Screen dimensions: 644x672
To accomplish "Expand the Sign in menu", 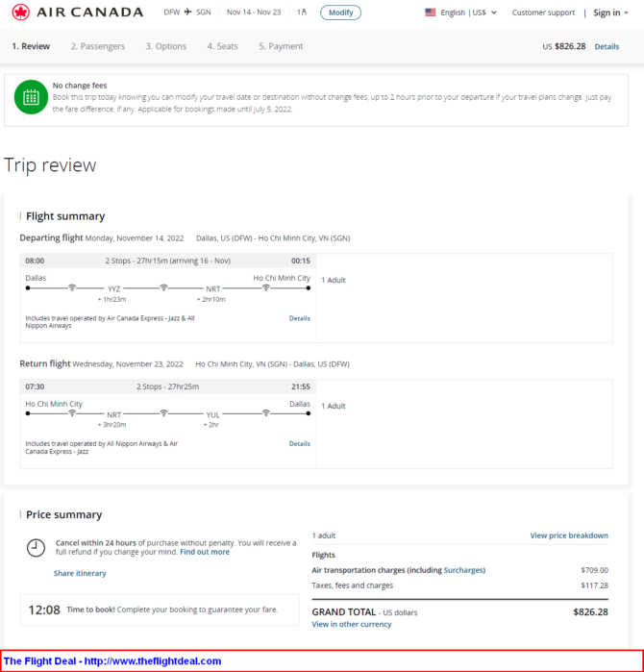I will tap(610, 12).
